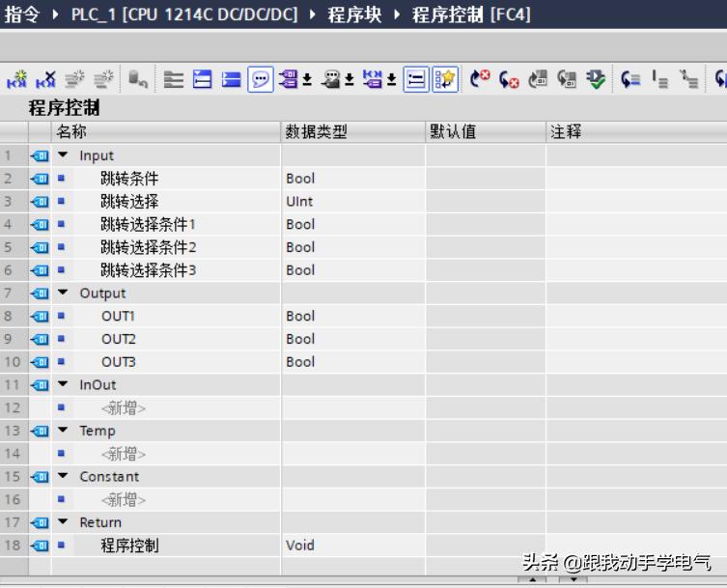
Task: Click the 程序控制 [FC4] breadcrumb item
Action: (x=471, y=14)
